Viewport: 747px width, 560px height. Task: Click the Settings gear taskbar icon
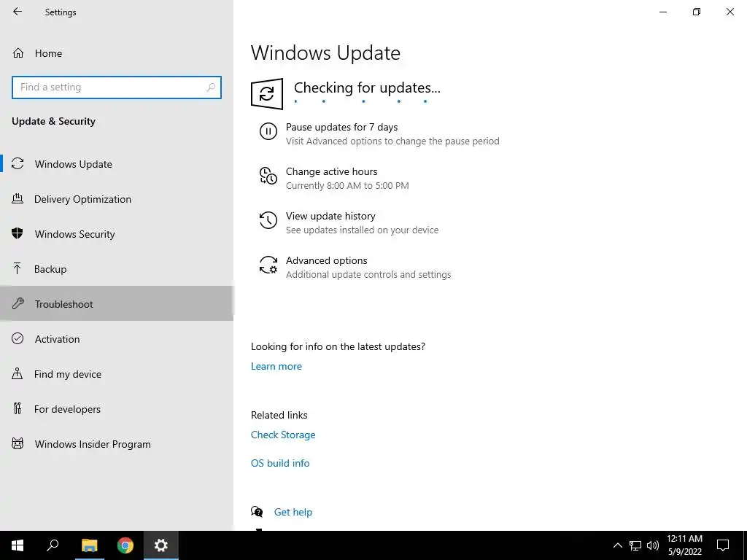coord(161,545)
